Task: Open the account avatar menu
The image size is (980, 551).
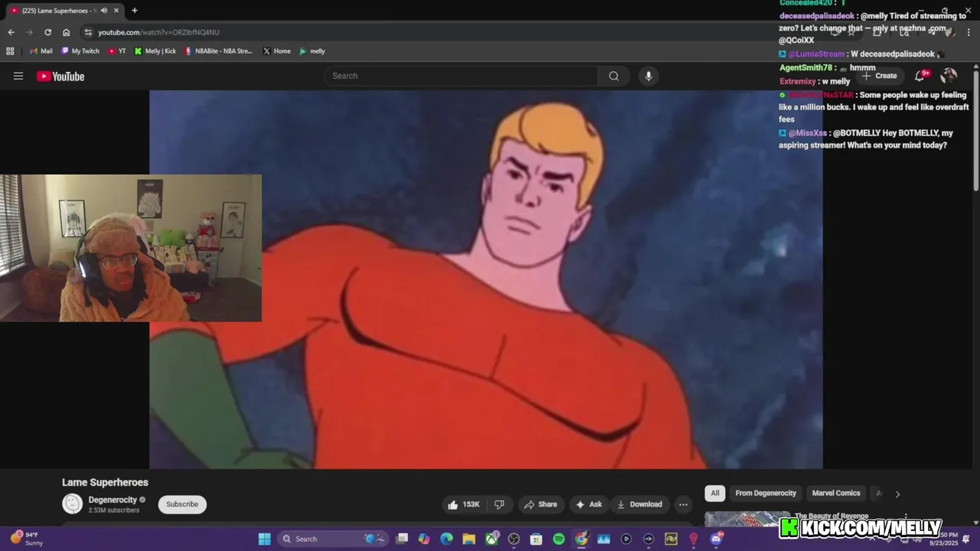Action: 949,75
